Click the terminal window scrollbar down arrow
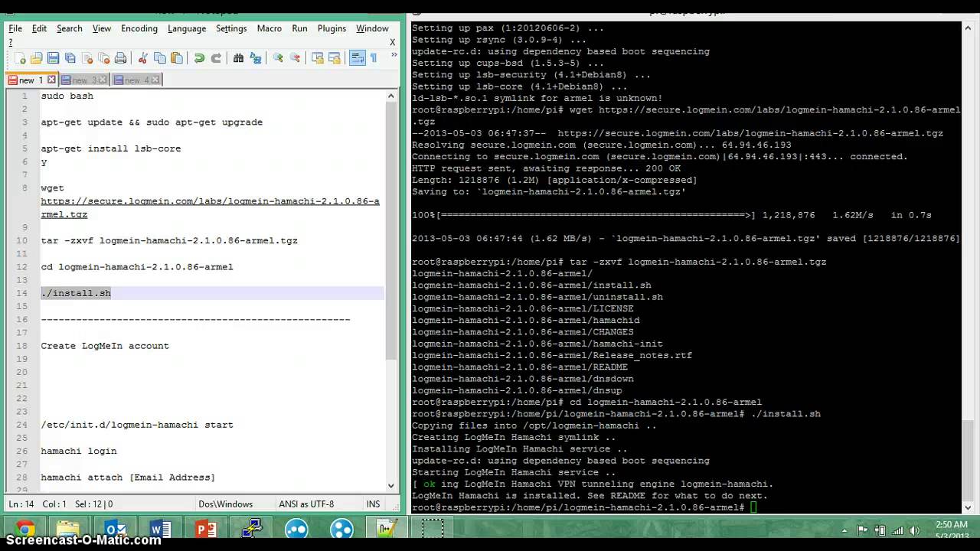Viewport: 980px width, 551px height. pos(969,506)
